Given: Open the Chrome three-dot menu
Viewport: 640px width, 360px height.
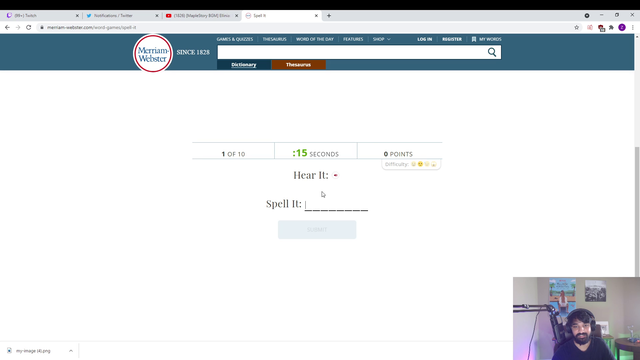Looking at the screenshot, I should (632, 27).
